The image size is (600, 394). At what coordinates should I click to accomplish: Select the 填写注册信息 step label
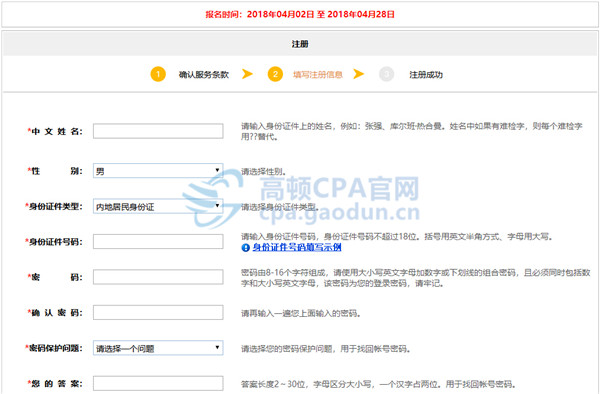[318, 75]
